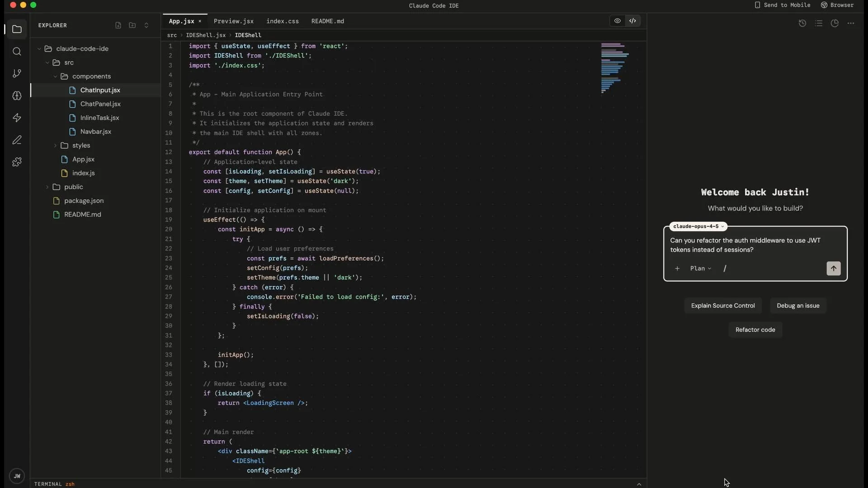The image size is (868, 488).
Task: Switch to code view toggle button
Action: pos(632,21)
